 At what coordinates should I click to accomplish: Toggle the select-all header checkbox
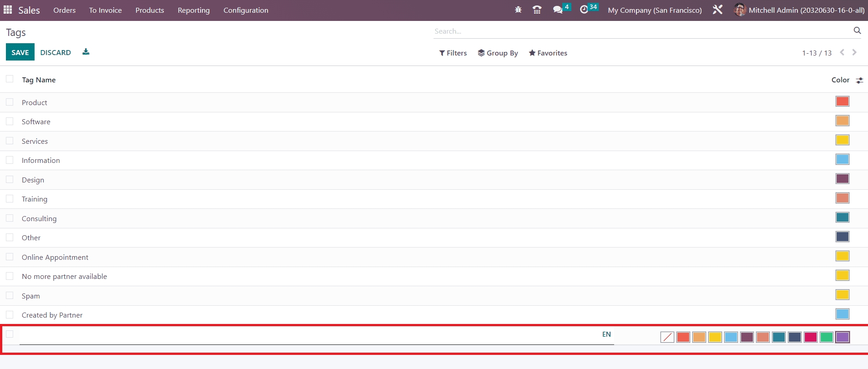tap(10, 79)
